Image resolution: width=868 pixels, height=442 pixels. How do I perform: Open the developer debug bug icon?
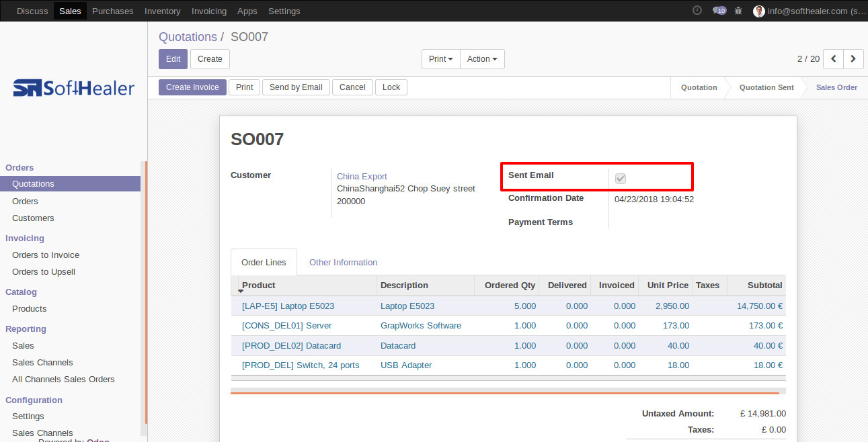738,11
